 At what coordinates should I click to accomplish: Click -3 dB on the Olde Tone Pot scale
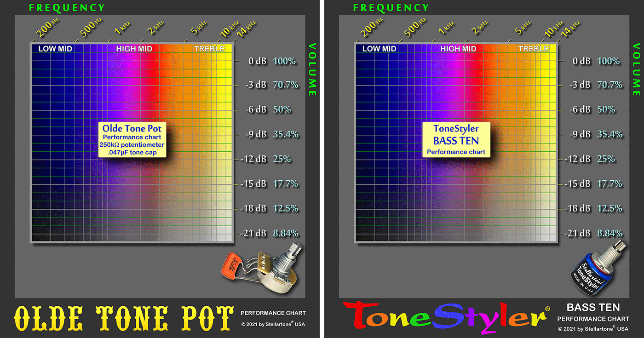click(x=256, y=85)
